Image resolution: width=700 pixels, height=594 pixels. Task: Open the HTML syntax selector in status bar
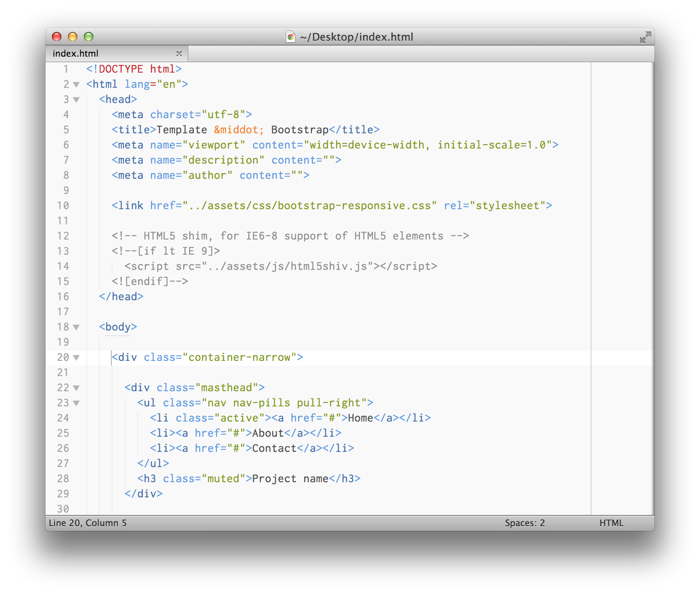click(x=611, y=523)
